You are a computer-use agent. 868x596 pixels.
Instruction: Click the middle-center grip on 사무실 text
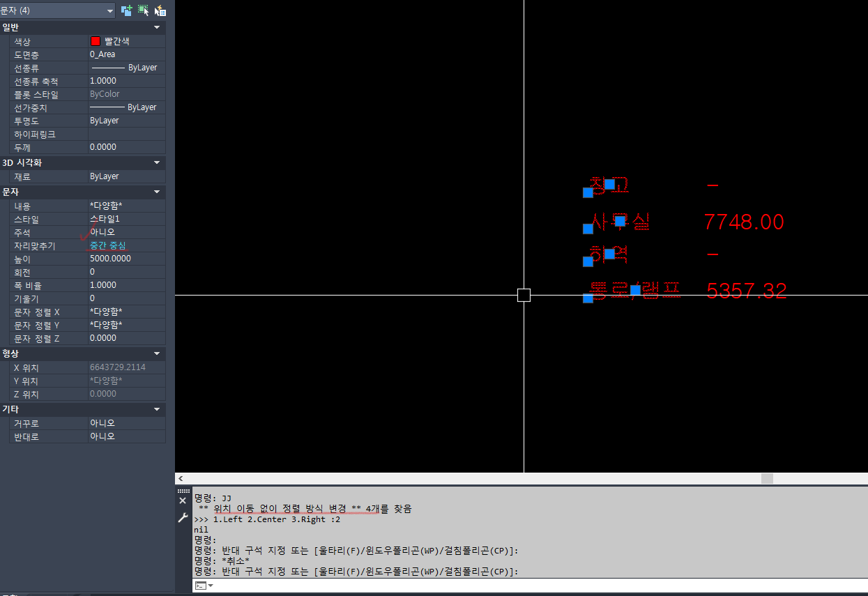point(620,221)
